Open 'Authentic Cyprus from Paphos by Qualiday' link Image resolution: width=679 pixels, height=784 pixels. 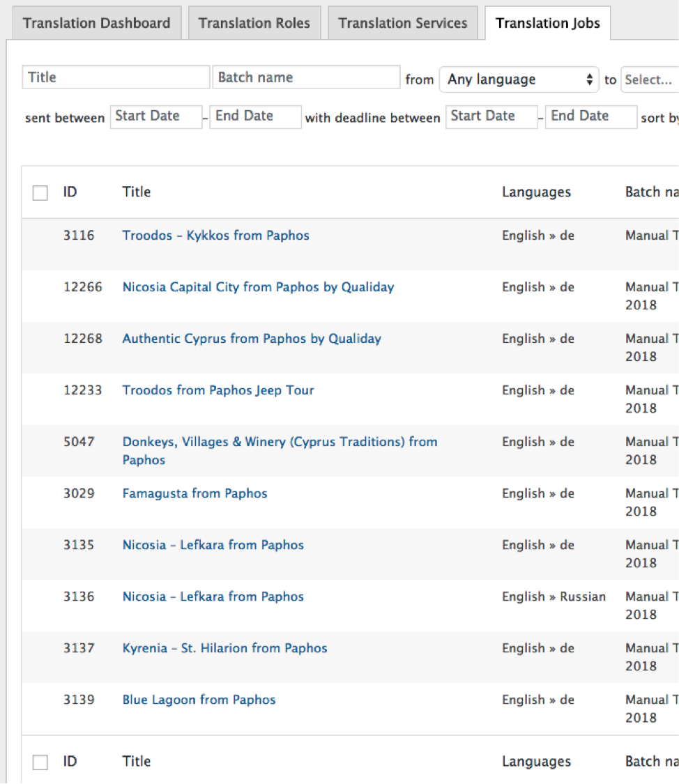[x=252, y=339]
